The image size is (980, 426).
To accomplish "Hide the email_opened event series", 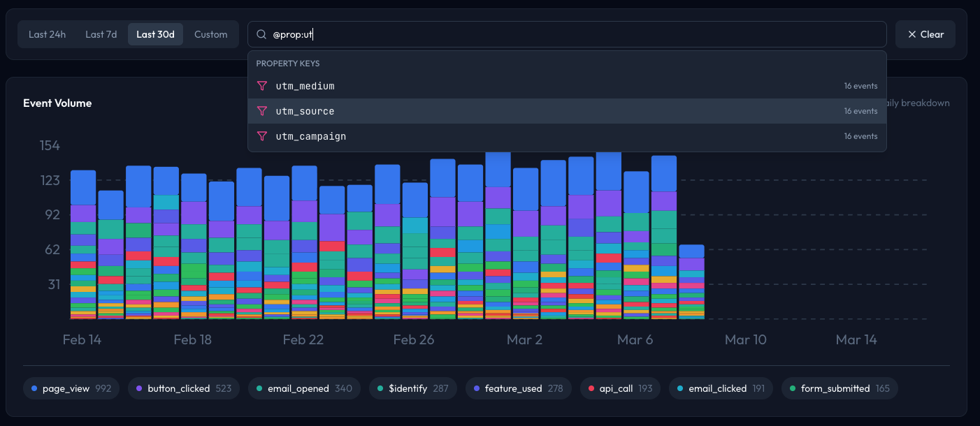I will pyautogui.click(x=303, y=388).
